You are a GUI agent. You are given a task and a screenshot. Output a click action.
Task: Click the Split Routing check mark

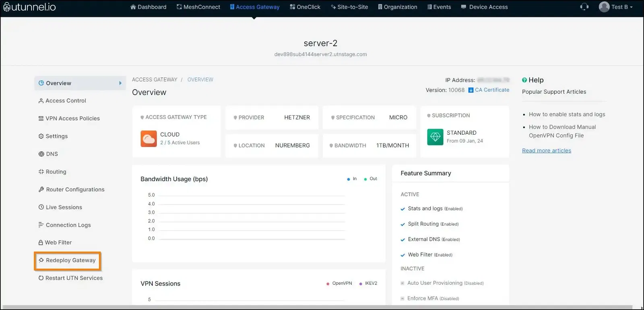pyautogui.click(x=403, y=224)
